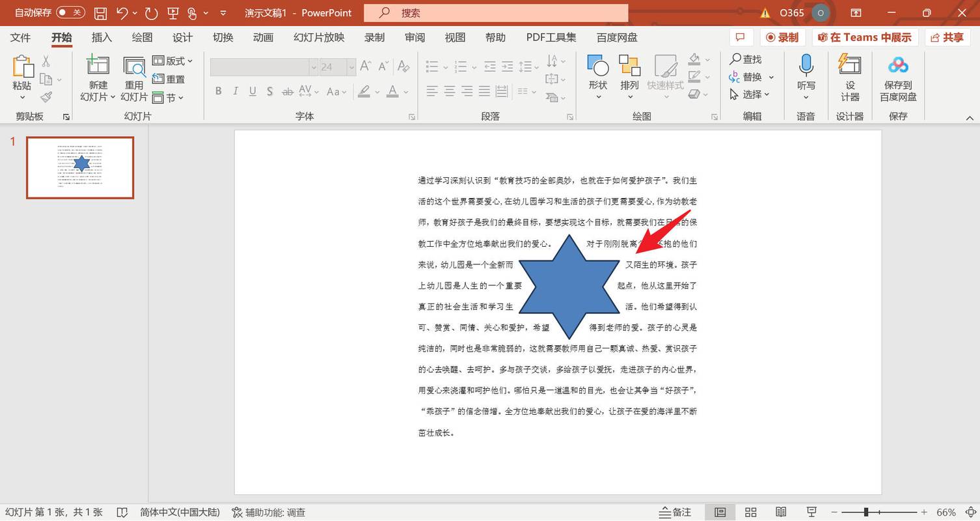Open the Shapes gallery
The width and height of the screenshot is (980, 521).
click(x=597, y=77)
